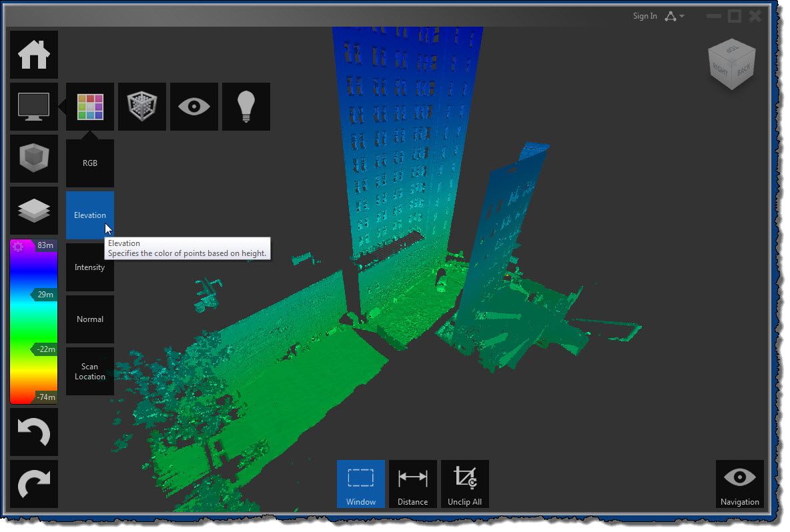
Task: Select the Display settings monitor icon
Action: (33, 106)
